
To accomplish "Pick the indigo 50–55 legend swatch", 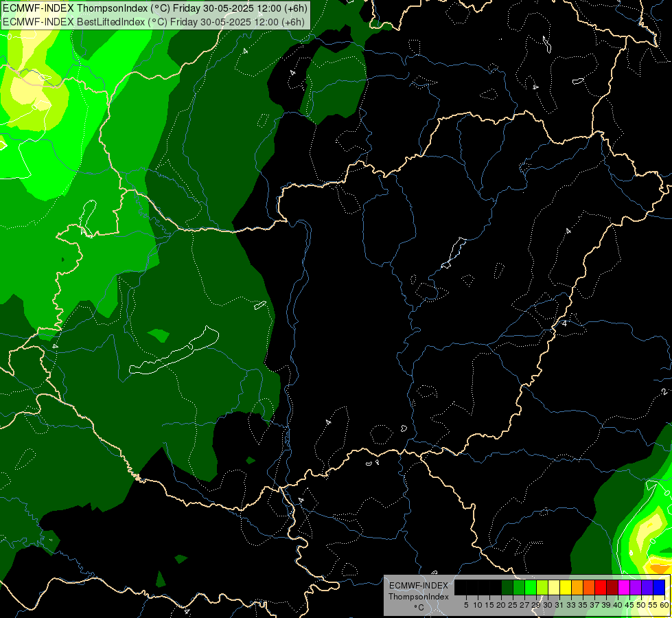I will point(647,587).
